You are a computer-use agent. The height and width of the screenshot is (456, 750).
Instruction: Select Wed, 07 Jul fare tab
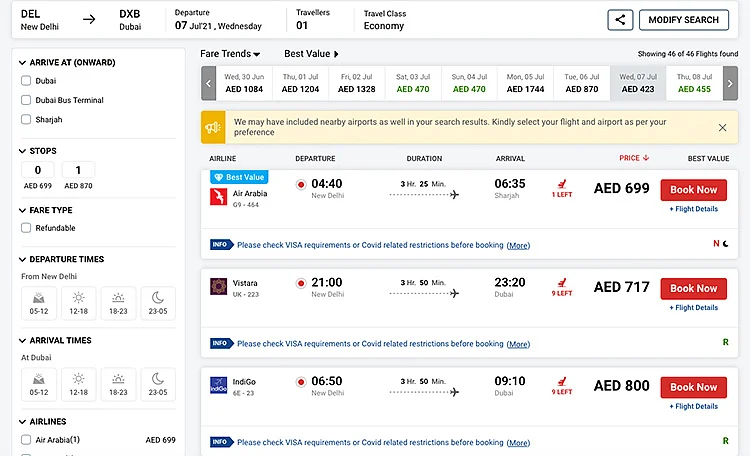[x=638, y=83]
